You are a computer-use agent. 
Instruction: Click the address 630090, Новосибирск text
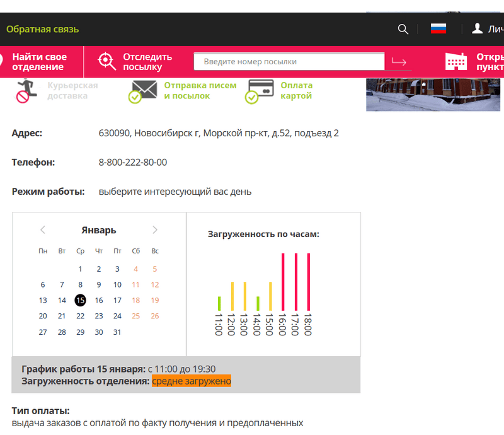click(219, 133)
